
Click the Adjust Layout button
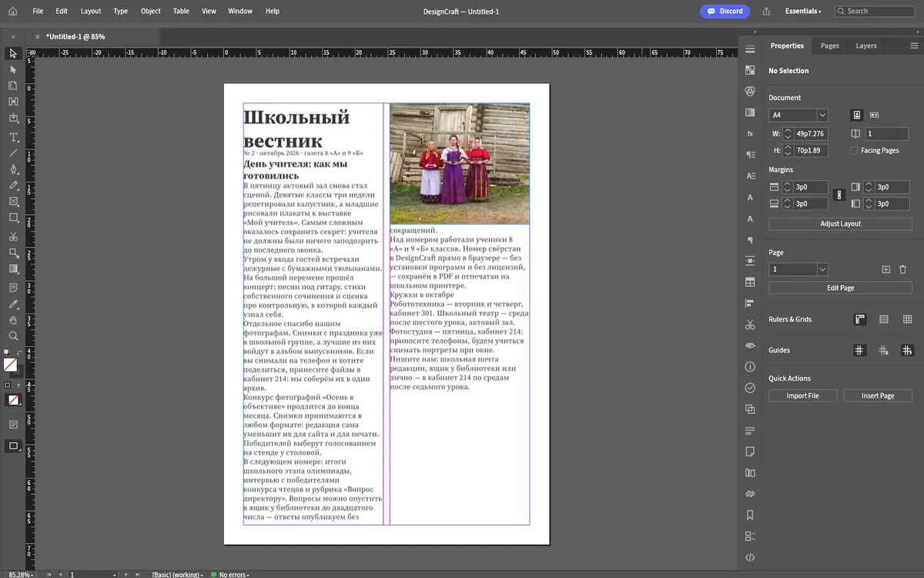pyautogui.click(x=840, y=223)
